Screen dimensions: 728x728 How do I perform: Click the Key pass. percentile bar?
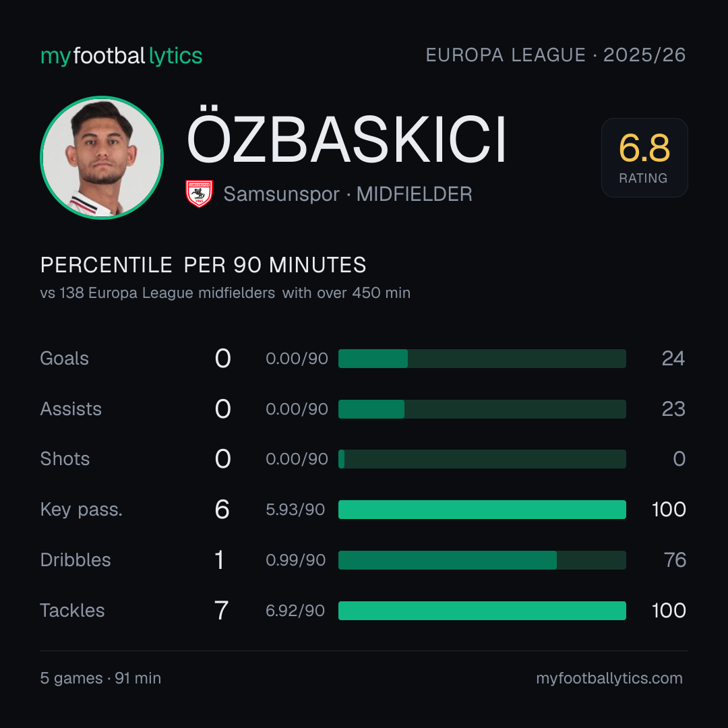482,510
